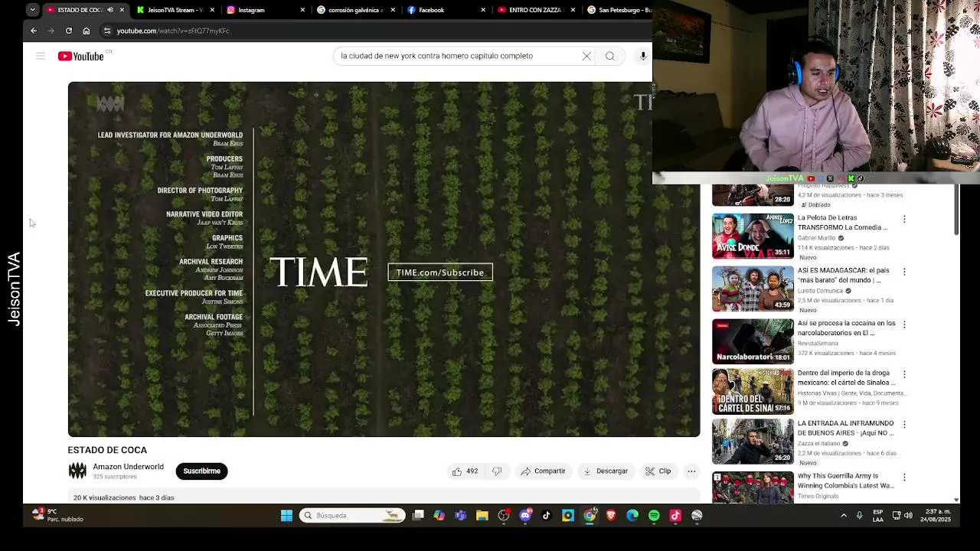This screenshot has height=551, width=980.
Task: Open options for cocaina narcolaboratorios video
Action: tap(904, 324)
